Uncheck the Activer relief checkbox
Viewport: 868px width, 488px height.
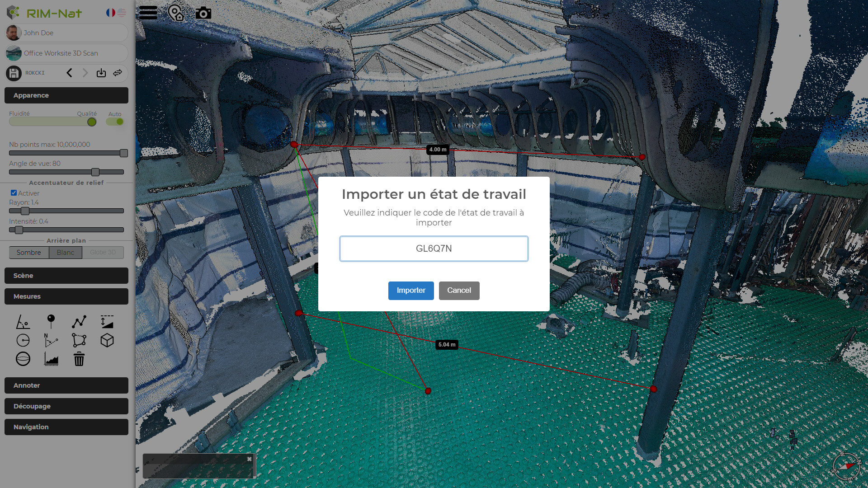click(x=14, y=193)
